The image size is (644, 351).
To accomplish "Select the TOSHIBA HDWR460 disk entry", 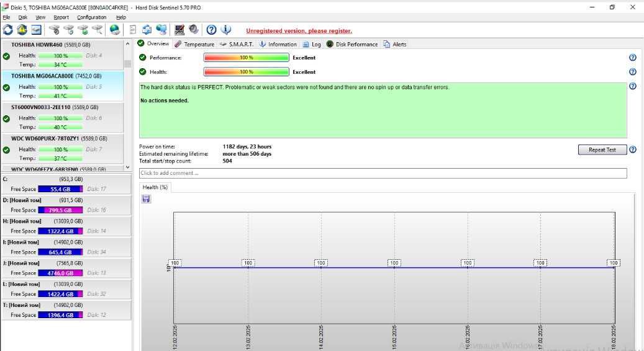I will coord(63,55).
